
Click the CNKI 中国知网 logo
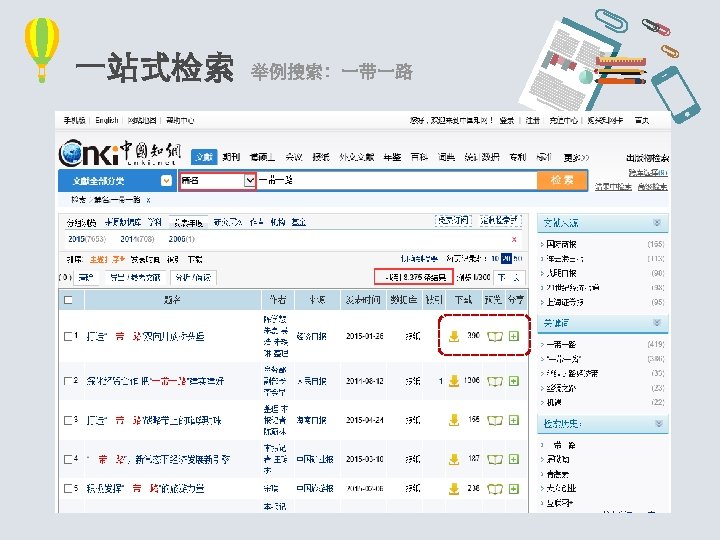[x=120, y=153]
